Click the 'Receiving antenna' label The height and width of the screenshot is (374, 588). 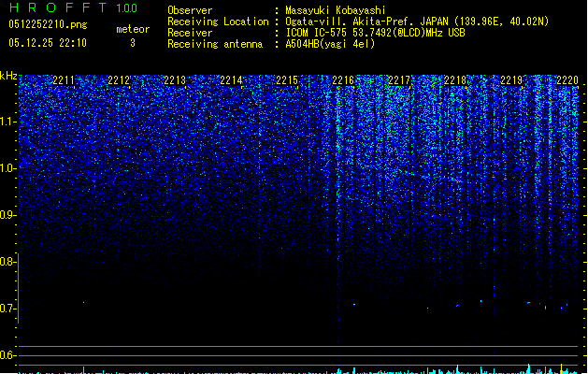[215, 44]
